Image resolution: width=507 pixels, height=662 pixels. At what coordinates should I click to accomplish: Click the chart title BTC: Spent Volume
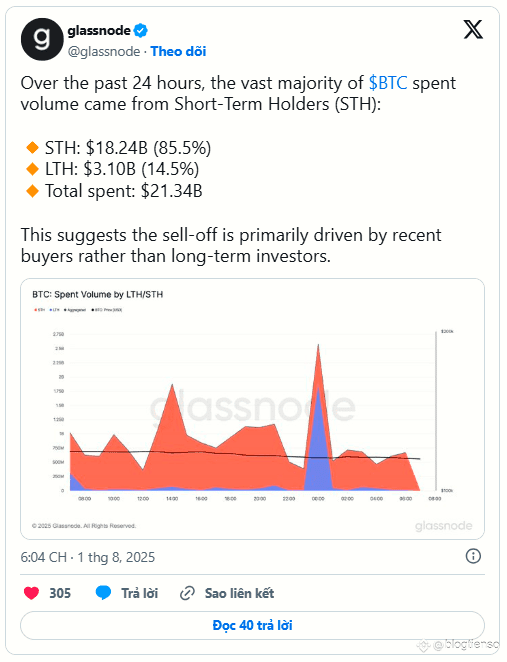coord(98,294)
